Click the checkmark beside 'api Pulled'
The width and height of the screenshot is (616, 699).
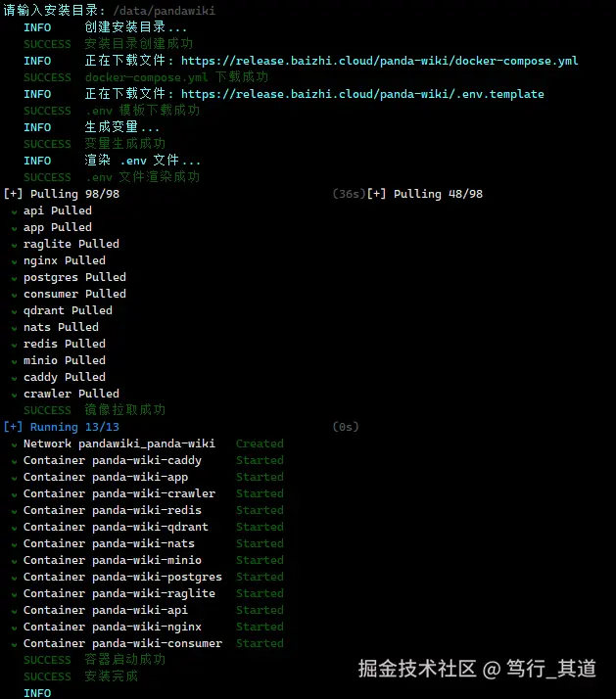(x=15, y=212)
